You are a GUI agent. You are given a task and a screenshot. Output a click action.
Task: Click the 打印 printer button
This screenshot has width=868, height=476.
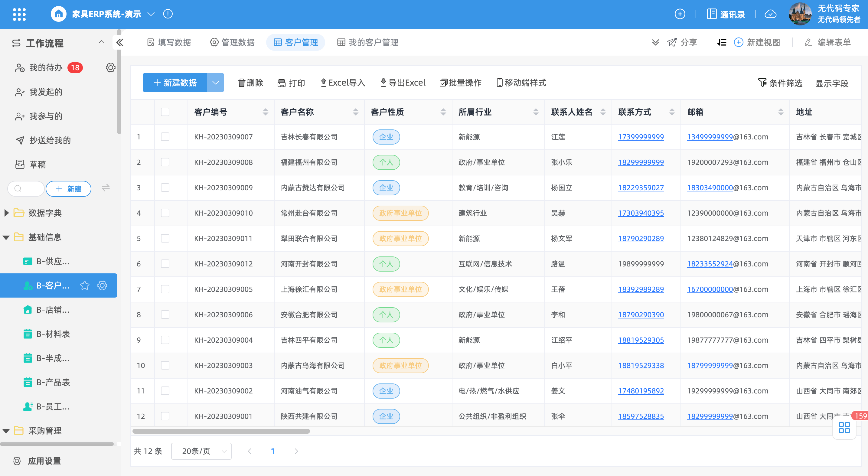pos(291,83)
